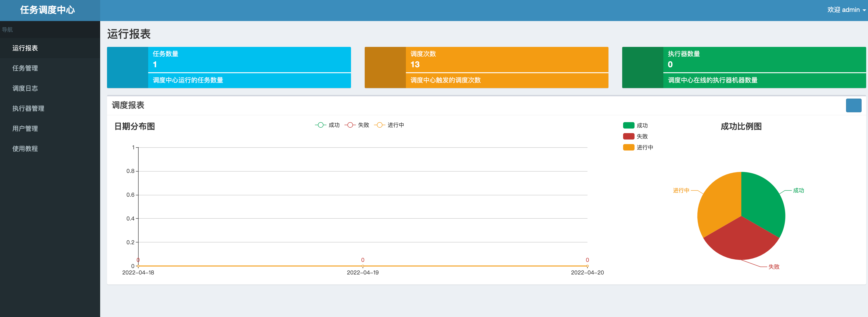Viewport: 868px width, 317px height.
Task: Click the 运行报表 page heading
Action: (129, 34)
